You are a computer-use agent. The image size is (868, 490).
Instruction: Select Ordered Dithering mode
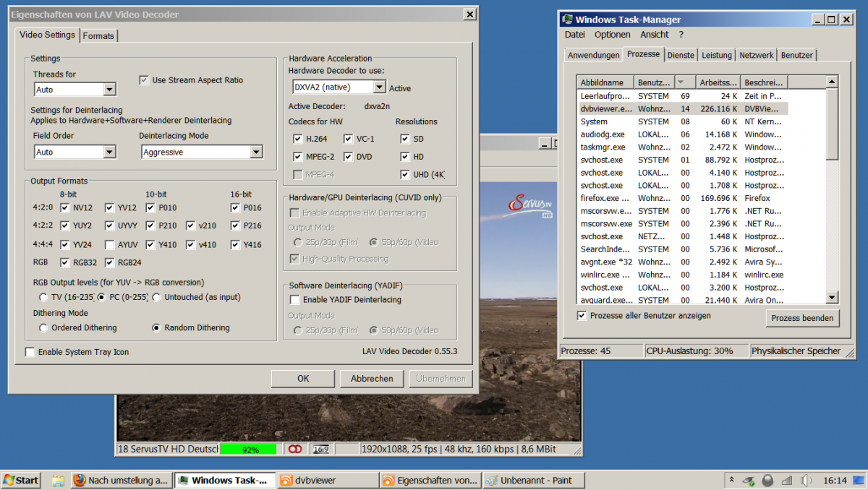tap(44, 328)
